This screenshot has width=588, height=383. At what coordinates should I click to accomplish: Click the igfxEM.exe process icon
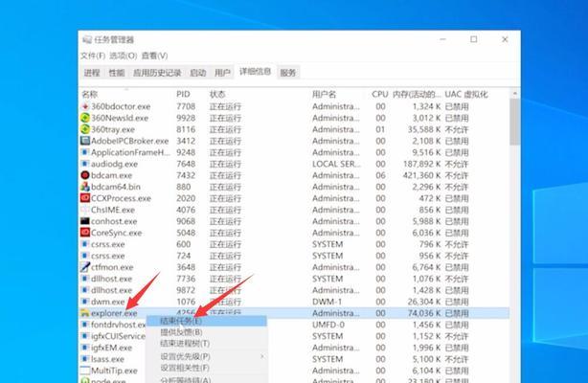pyautogui.click(x=85, y=348)
